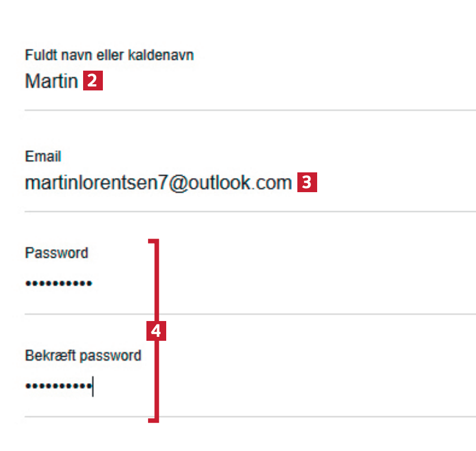Place cursor in empty area after Bekræft password dots
The height and width of the screenshot is (451, 476).
coord(311,387)
